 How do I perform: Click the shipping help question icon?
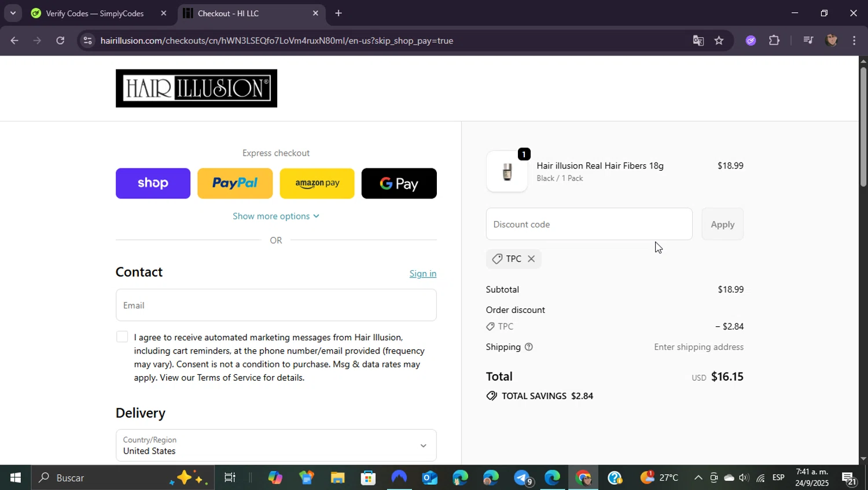point(529,347)
